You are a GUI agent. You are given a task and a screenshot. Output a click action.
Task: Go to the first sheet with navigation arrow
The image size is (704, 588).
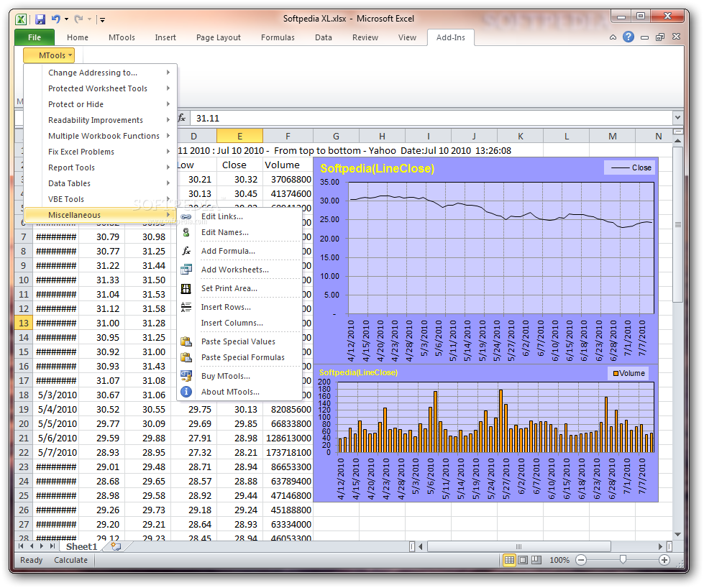point(21,546)
